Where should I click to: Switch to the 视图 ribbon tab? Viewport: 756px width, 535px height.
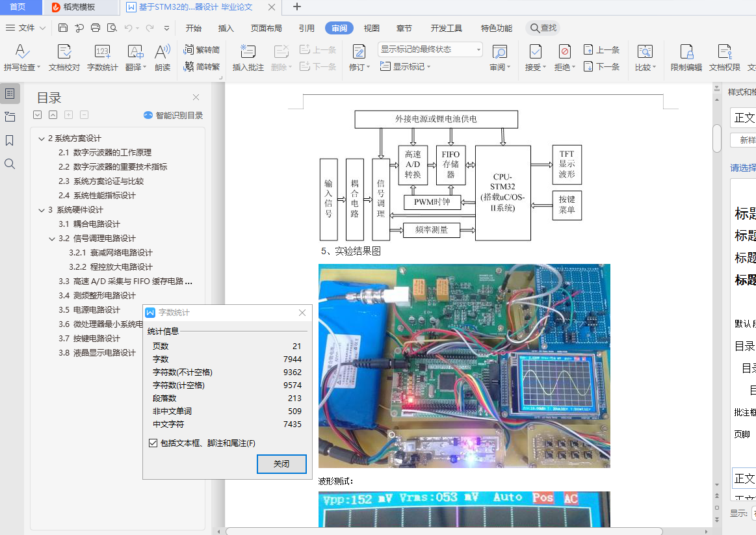(371, 28)
